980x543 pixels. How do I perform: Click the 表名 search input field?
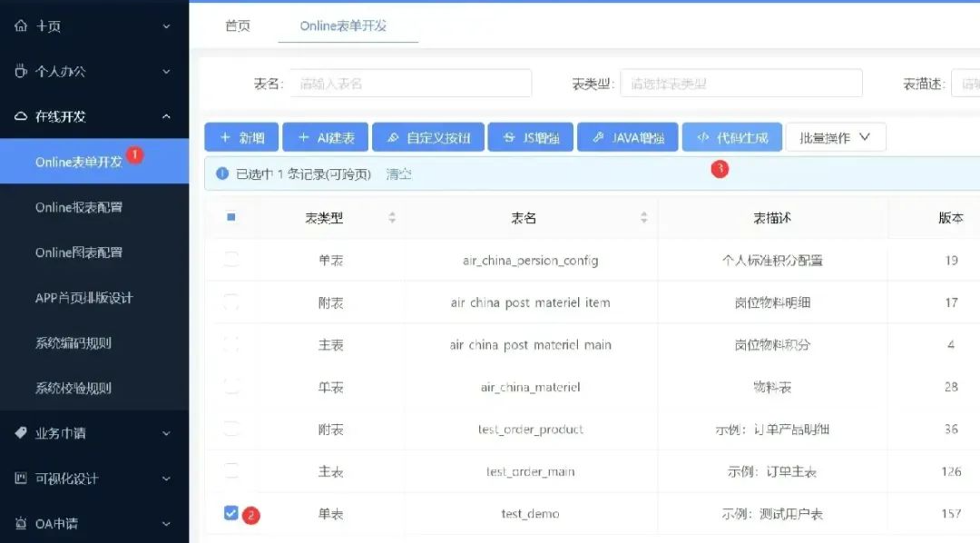coord(410,84)
